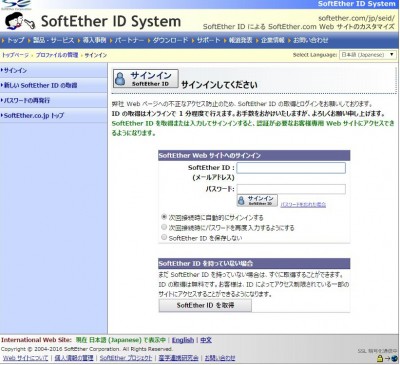
Task: Click Web サイトについて footer link
Action: click(x=25, y=358)
